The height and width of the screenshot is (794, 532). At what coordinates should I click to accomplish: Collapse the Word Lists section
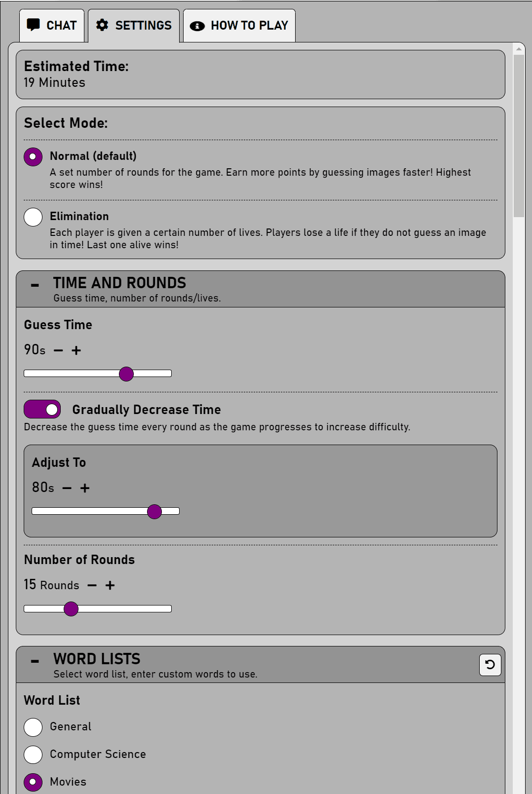[35, 661]
